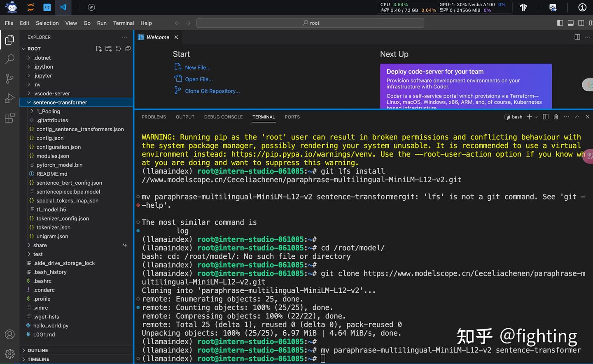Split the editor to the right

pyautogui.click(x=577, y=37)
